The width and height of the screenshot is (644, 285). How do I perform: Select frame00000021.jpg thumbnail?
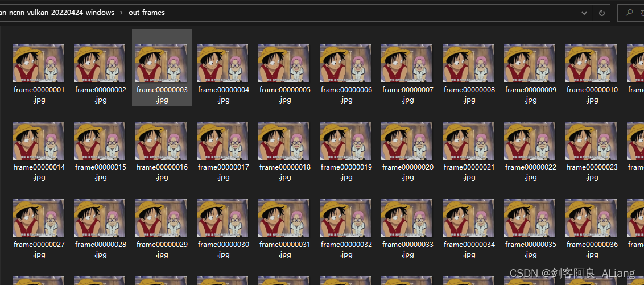468,141
